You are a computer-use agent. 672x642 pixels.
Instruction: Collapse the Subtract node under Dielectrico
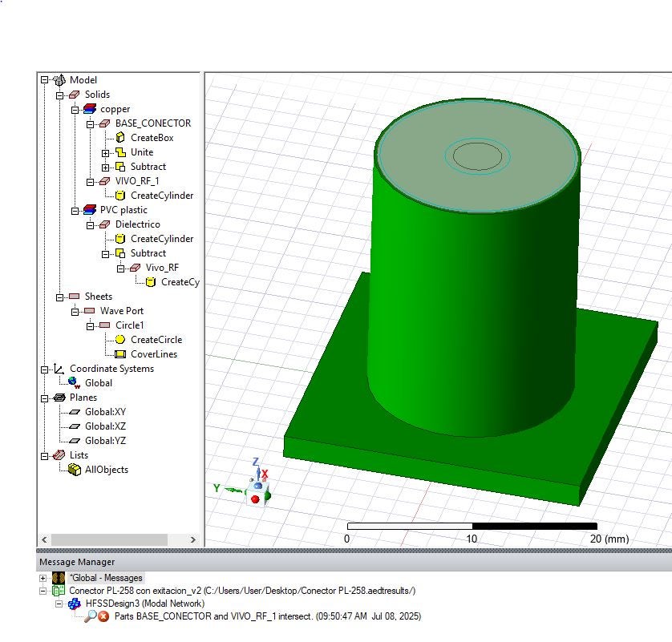point(105,254)
